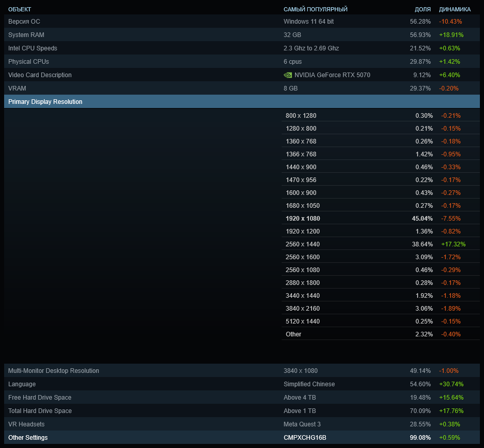
Task: Select the Windows 11 64 bit value
Action: pos(308,21)
